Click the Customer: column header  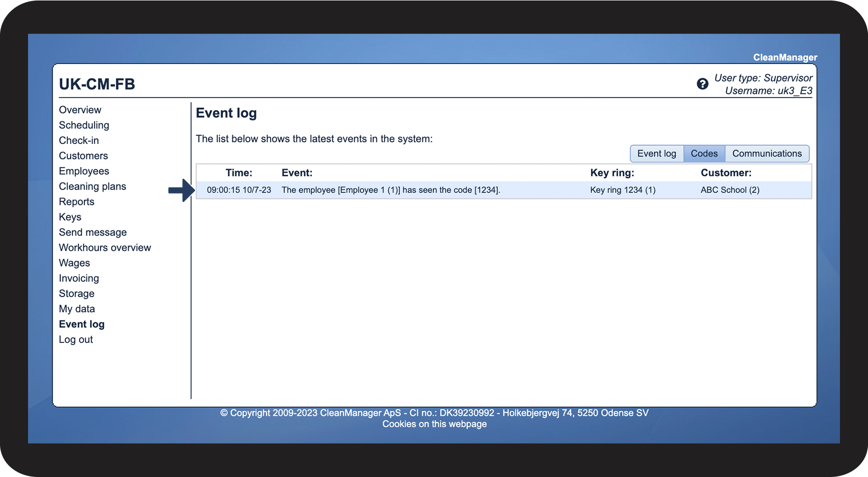point(726,173)
